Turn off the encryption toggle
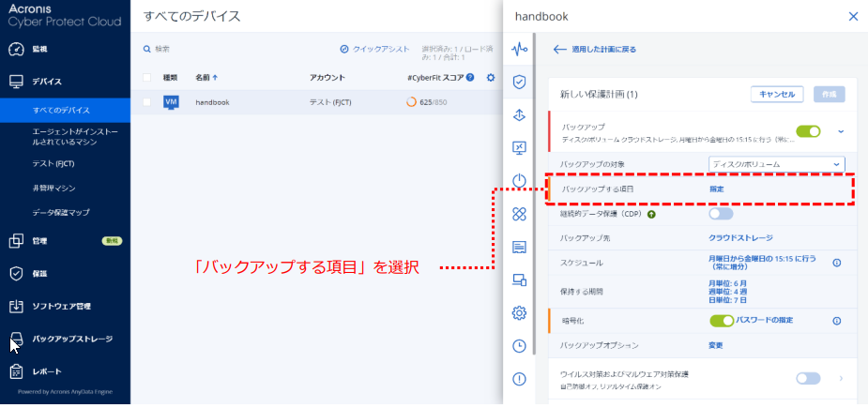This screenshot has width=868, height=408. click(722, 321)
